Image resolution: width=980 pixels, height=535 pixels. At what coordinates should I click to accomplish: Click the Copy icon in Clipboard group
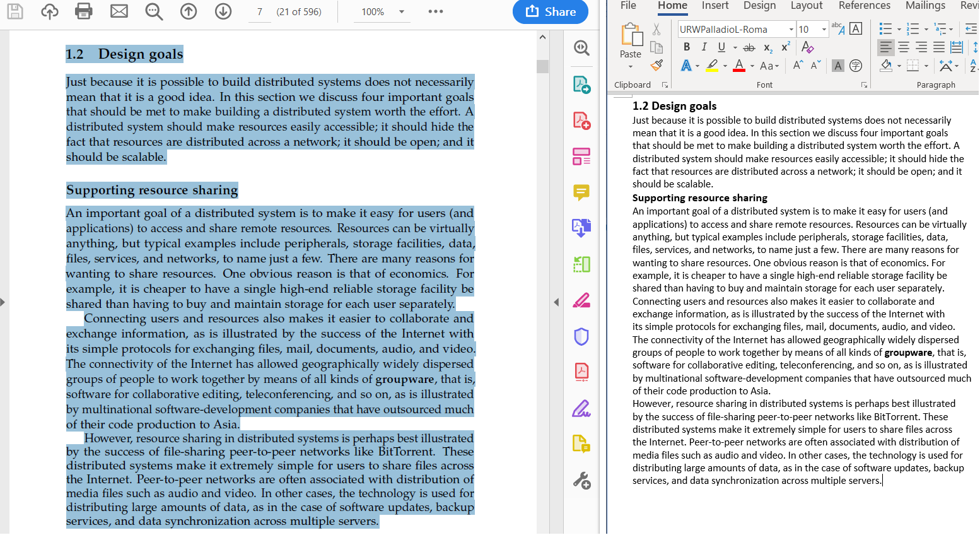click(656, 47)
